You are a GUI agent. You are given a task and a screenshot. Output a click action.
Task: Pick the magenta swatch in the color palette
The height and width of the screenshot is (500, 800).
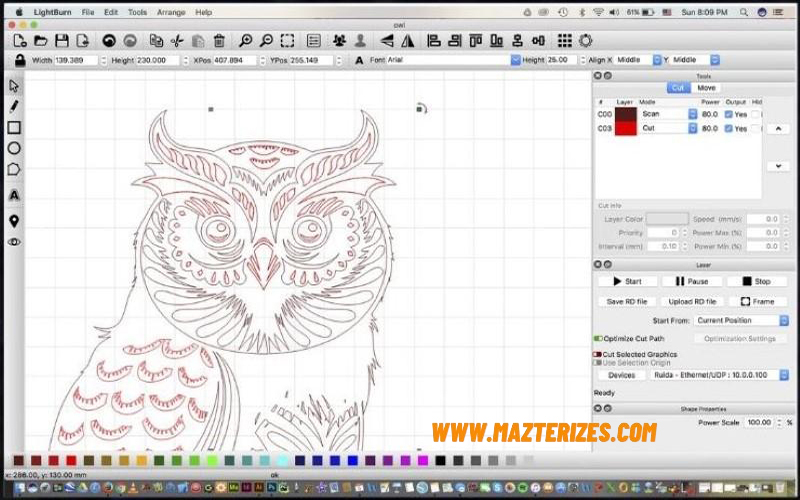click(x=423, y=461)
